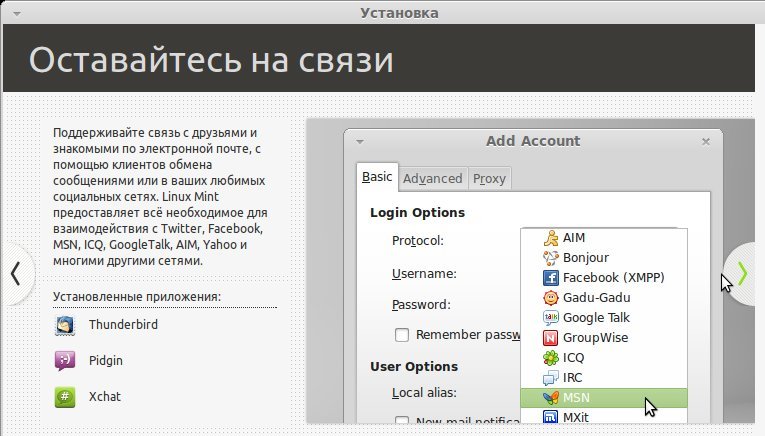
Task: Choose MXit from the protocol list
Action: click(604, 416)
